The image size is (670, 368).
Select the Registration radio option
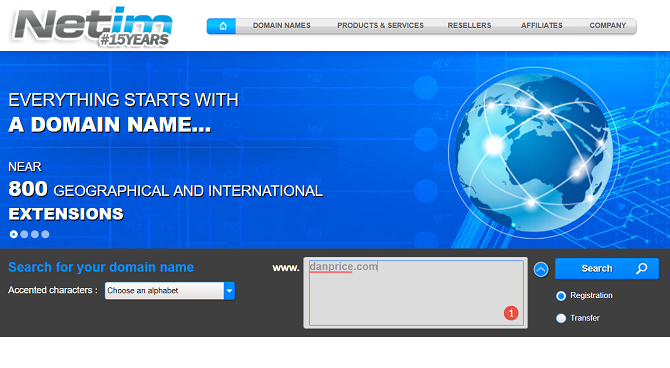pos(561,296)
